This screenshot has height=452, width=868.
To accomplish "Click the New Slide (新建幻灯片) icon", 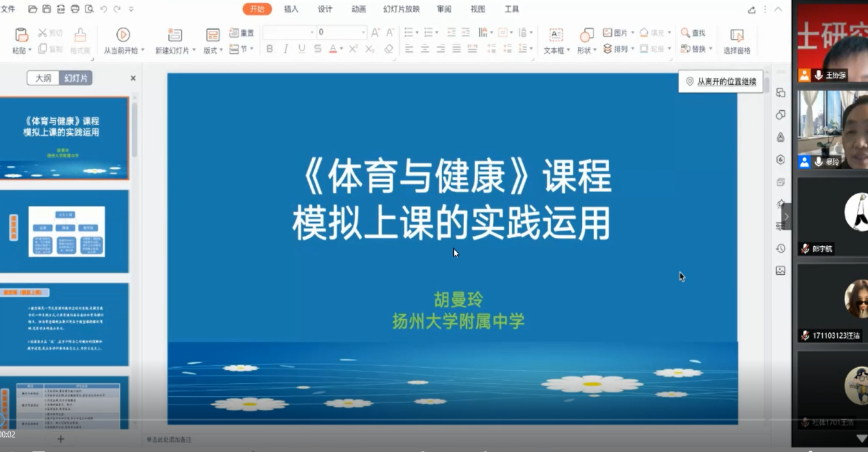I will point(175,35).
